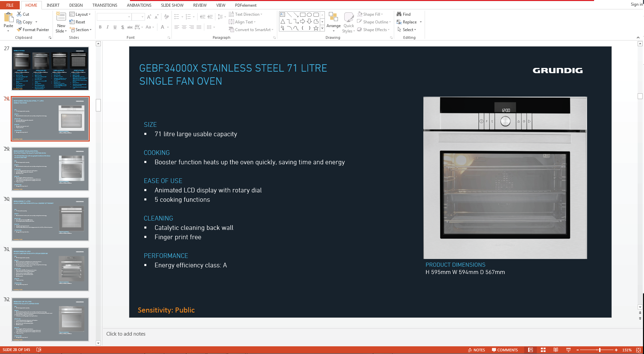The width and height of the screenshot is (644, 354).
Task: Toggle the Notes pane in status bar
Action: [477, 350]
